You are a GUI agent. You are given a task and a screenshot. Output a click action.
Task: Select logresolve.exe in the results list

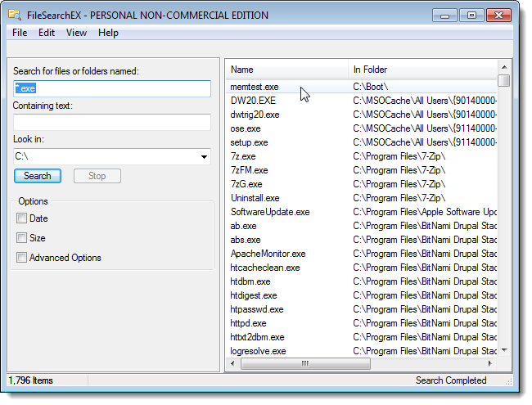(258, 351)
